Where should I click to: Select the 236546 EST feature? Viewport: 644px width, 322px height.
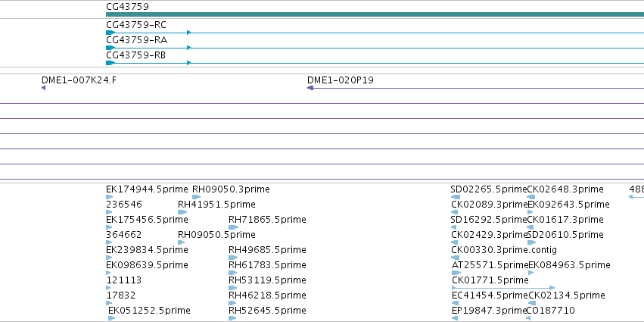(x=109, y=212)
